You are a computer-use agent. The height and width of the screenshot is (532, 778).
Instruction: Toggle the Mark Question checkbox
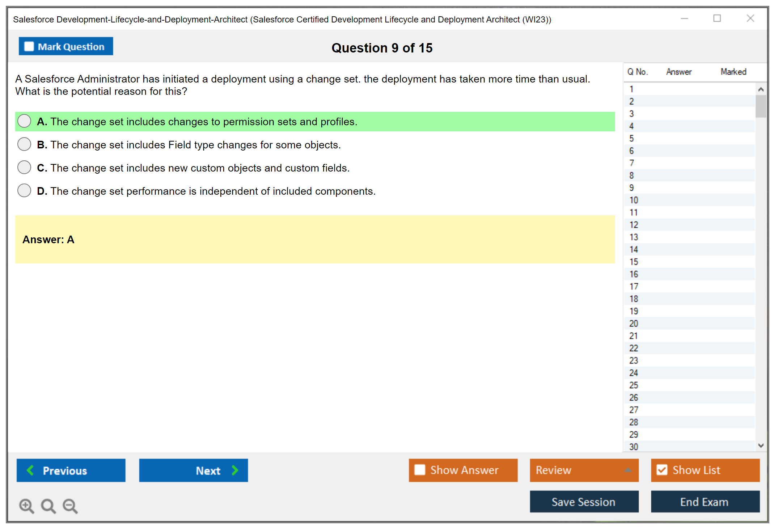[29, 46]
